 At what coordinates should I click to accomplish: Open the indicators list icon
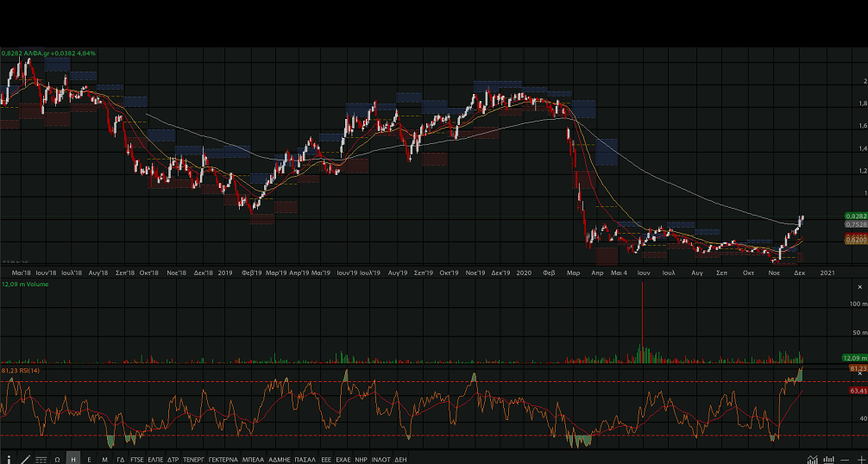coord(41,459)
